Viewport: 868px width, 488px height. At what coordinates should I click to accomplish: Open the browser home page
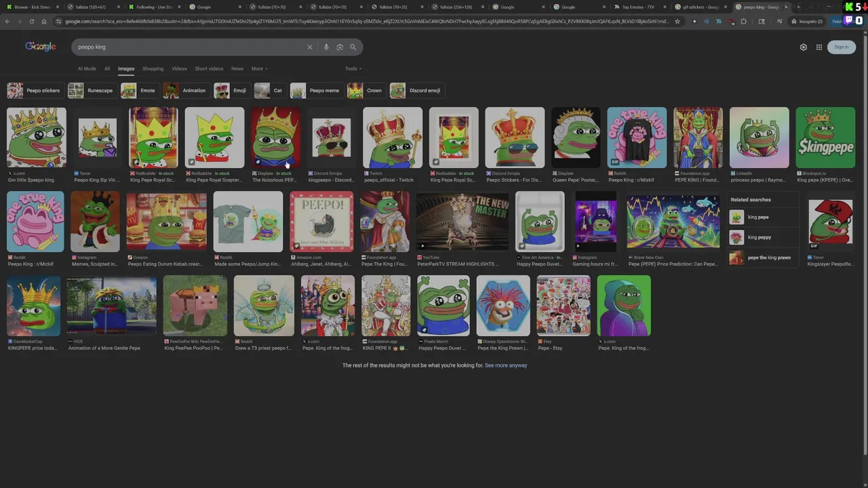44,21
